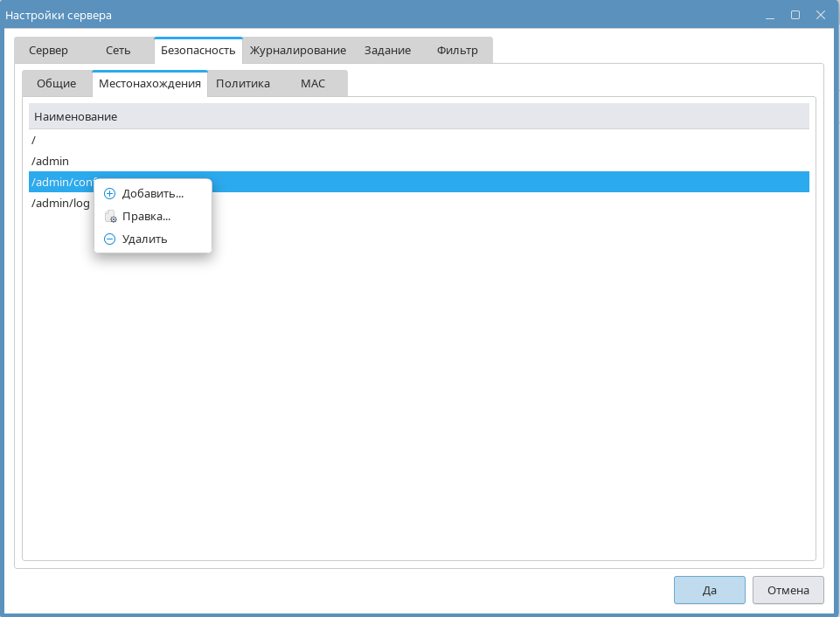Viewport: 840px width, 617px height.
Task: Open the MAC sub-tab
Action: point(312,84)
